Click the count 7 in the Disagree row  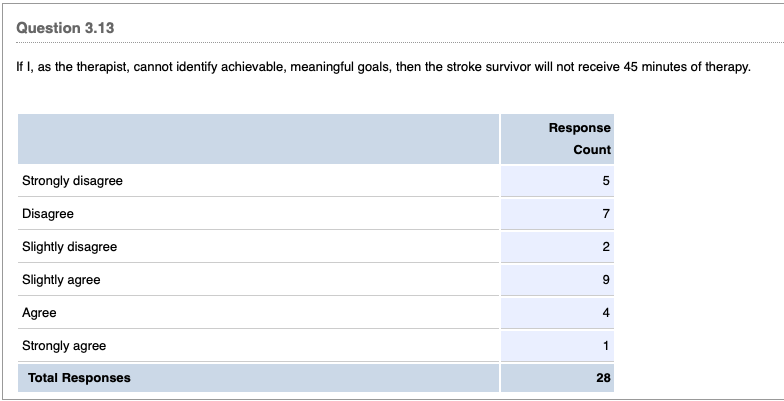pyautogui.click(x=605, y=214)
